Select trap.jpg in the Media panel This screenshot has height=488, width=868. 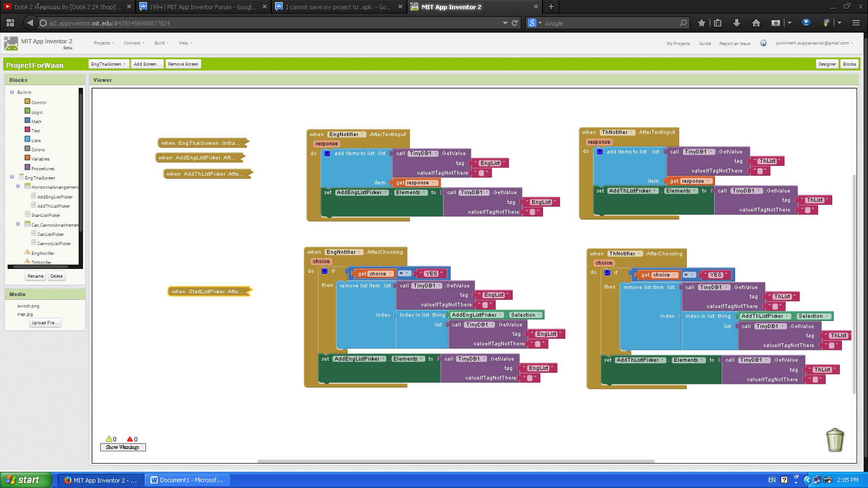[x=25, y=313]
